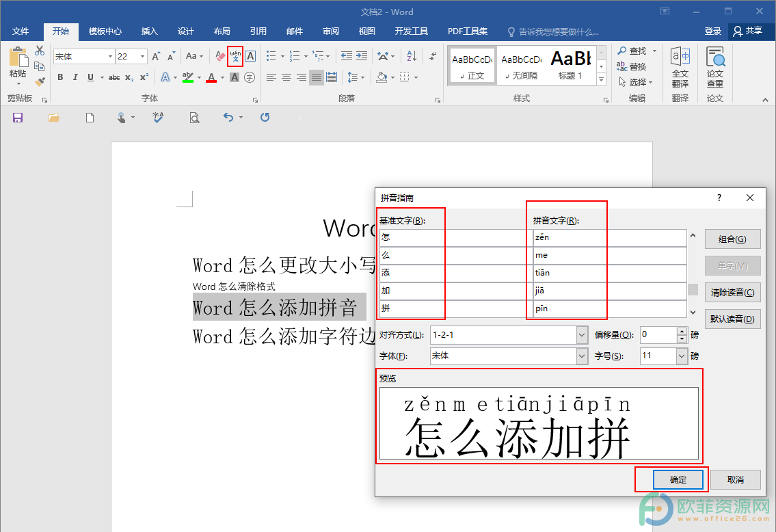Click the Touch/Mouse mode hand icon
Screen dimensions: 776x532
pos(121,118)
